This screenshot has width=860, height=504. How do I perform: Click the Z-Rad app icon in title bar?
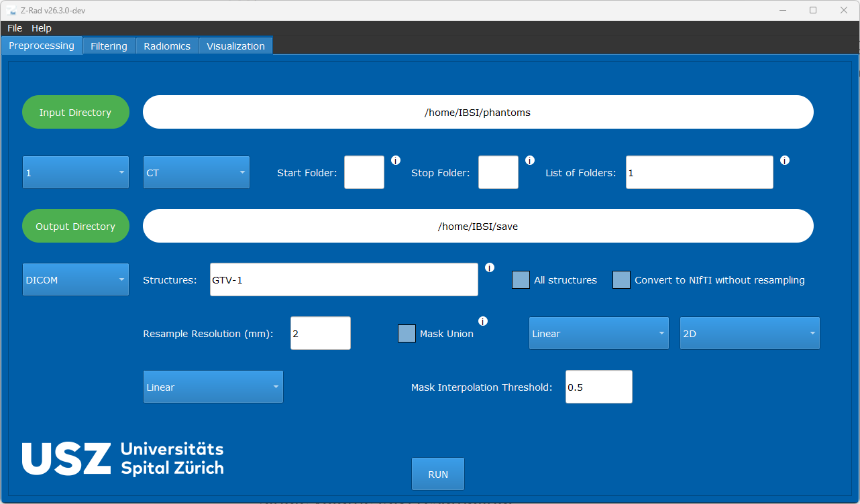click(x=11, y=10)
